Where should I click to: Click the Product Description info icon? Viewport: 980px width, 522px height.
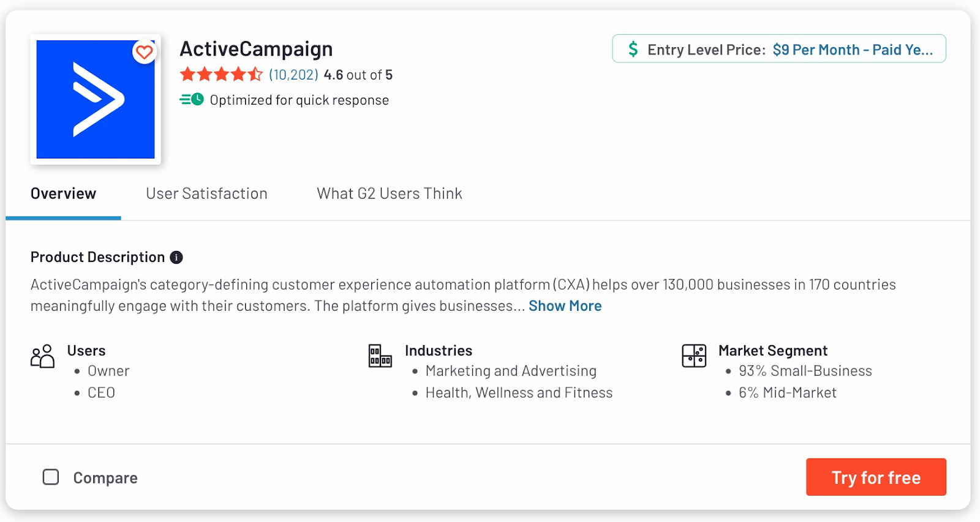(x=176, y=257)
